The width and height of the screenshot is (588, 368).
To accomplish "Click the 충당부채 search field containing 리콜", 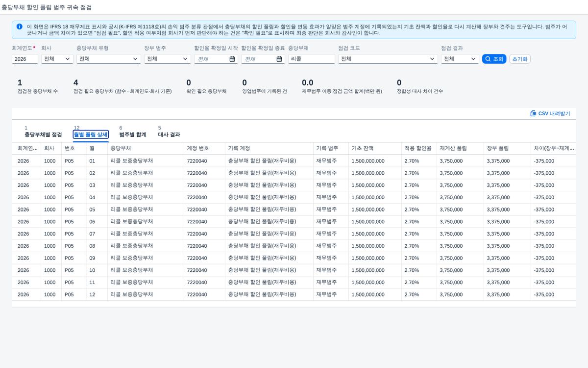I will pos(312,59).
